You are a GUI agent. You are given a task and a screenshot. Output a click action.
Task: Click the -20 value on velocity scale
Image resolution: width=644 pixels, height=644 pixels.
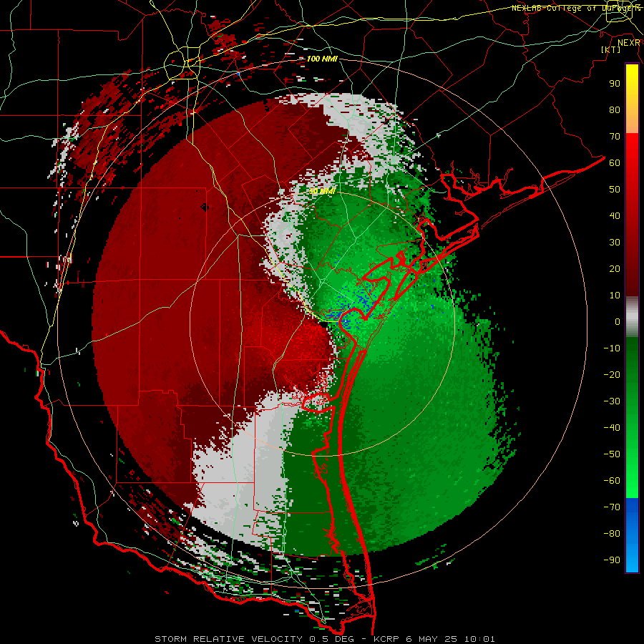[x=612, y=374]
